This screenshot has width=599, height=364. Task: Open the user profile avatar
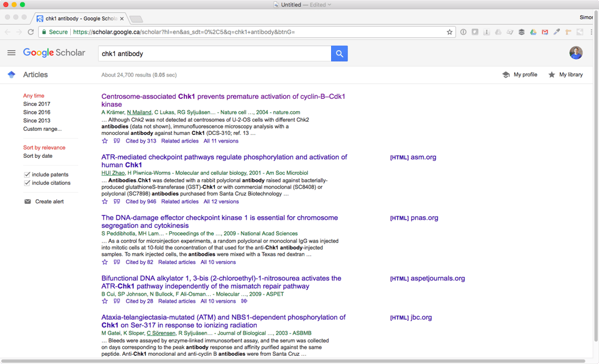576,53
